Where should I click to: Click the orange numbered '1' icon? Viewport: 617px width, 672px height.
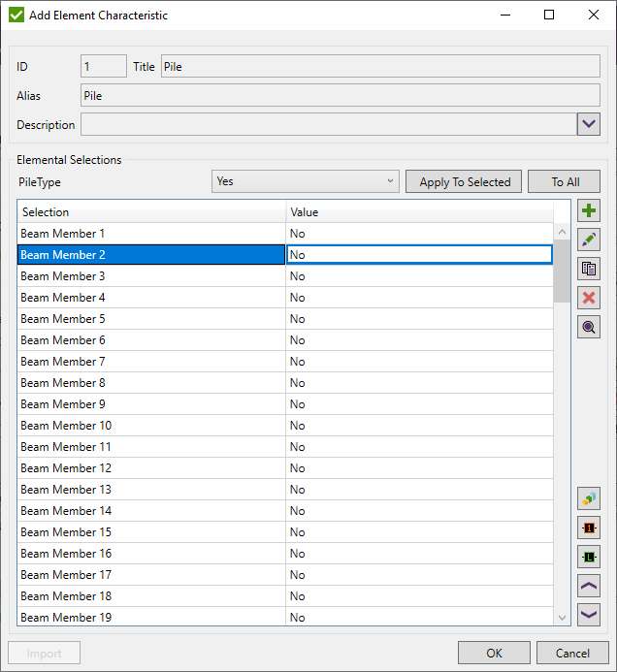pyautogui.click(x=589, y=528)
